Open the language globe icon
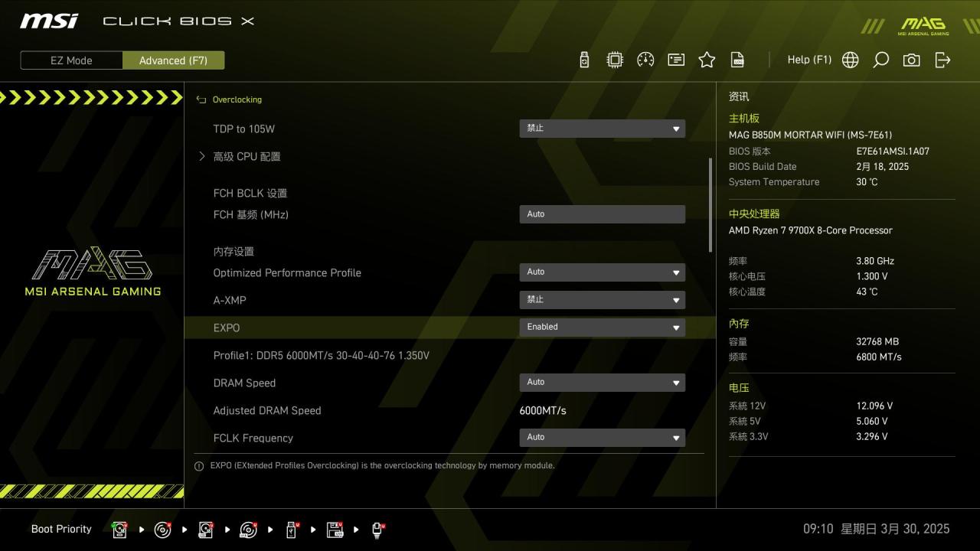Screen dimensions: 980x551 point(851,60)
